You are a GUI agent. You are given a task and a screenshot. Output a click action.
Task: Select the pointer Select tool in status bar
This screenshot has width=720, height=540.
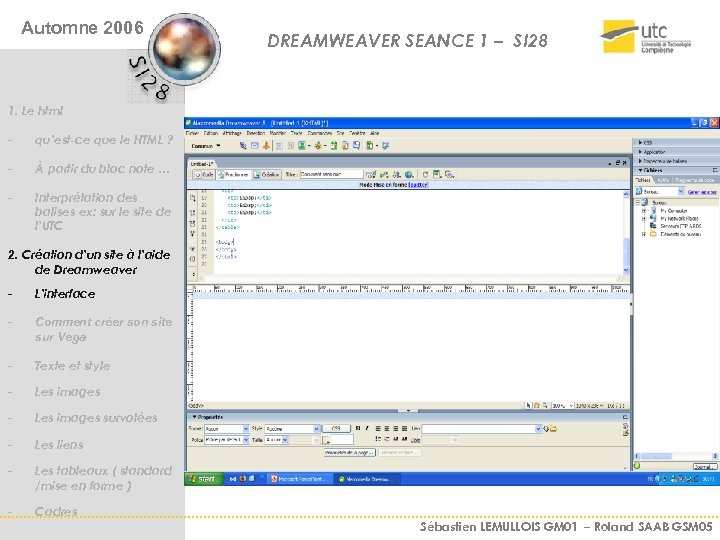click(x=528, y=405)
